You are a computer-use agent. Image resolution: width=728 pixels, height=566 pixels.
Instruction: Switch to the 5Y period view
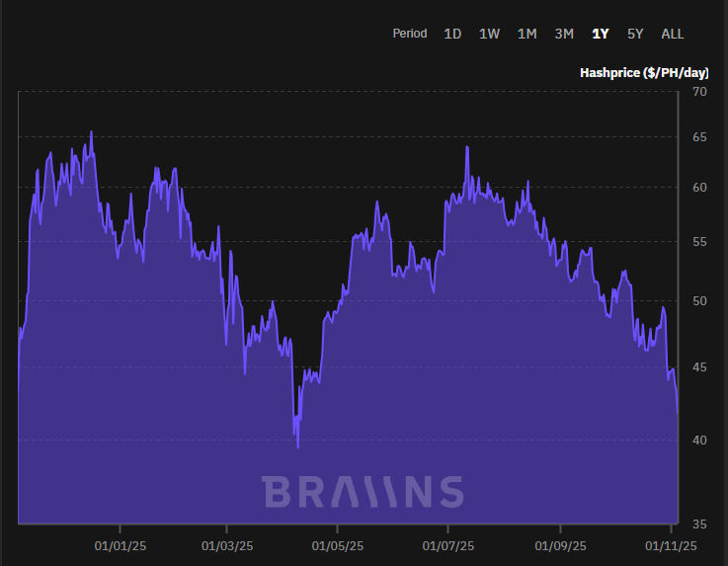point(635,34)
